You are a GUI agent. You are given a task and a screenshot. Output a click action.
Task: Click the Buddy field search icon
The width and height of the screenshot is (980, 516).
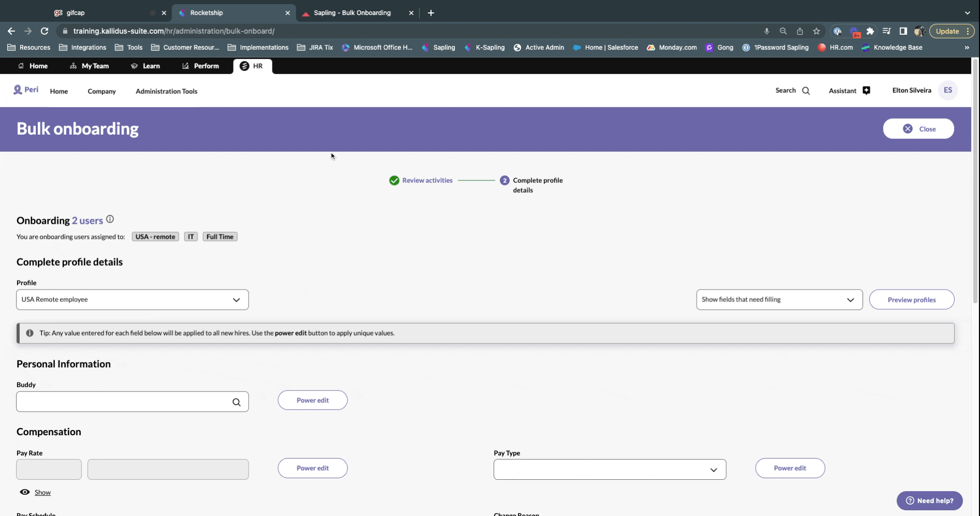[x=236, y=402]
